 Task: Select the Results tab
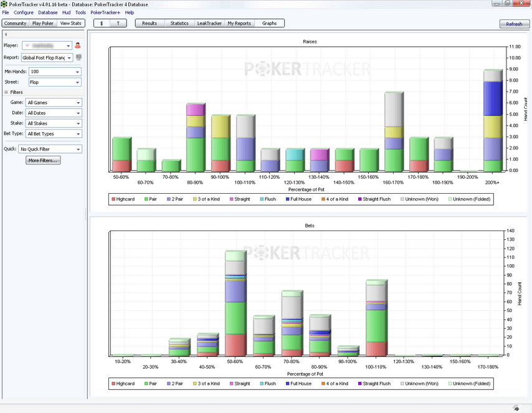[150, 24]
